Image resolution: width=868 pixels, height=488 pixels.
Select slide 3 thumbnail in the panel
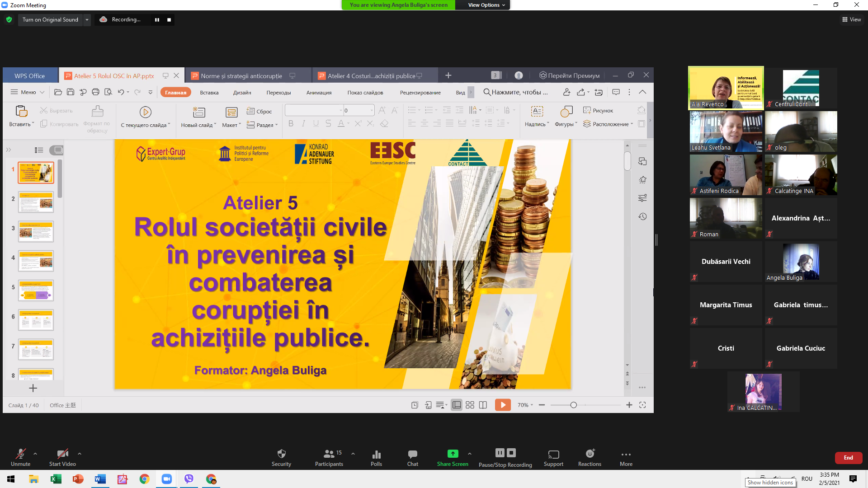pos(36,231)
